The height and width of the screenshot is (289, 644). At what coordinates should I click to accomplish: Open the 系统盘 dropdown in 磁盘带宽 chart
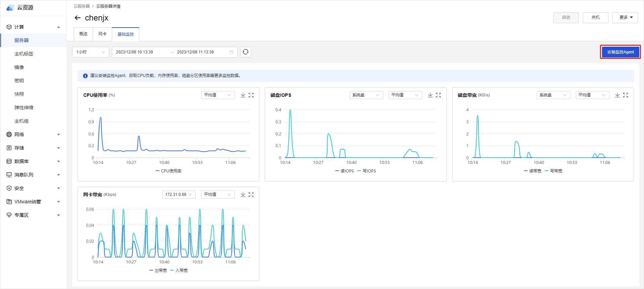pos(553,95)
